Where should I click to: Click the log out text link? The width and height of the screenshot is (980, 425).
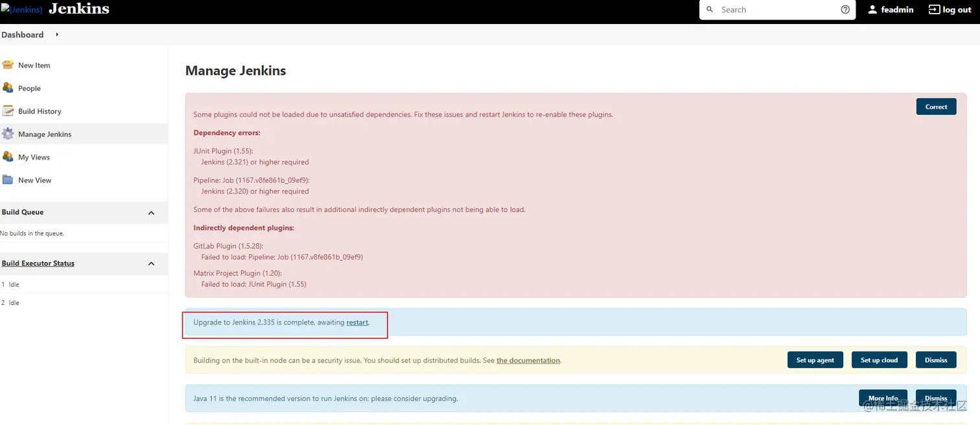coord(957,10)
